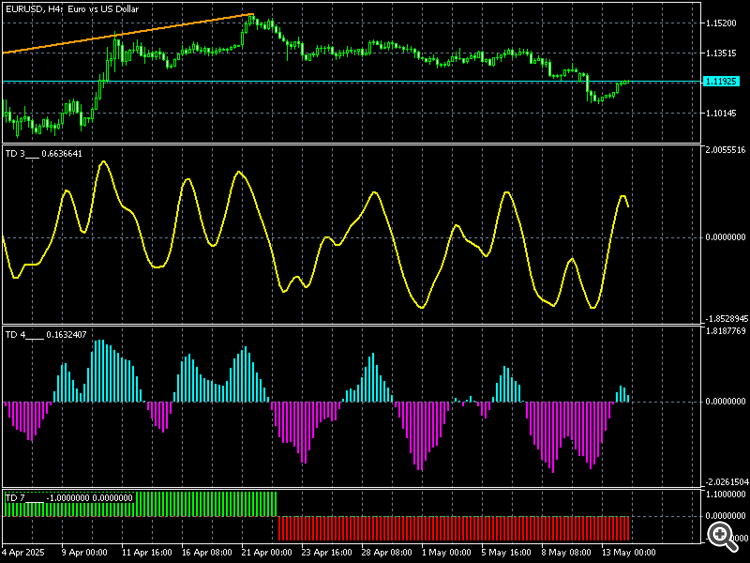Screen dimensions: 750x563
Task: Click the 1.1000000 scale value
Action: pyautogui.click(x=725, y=494)
